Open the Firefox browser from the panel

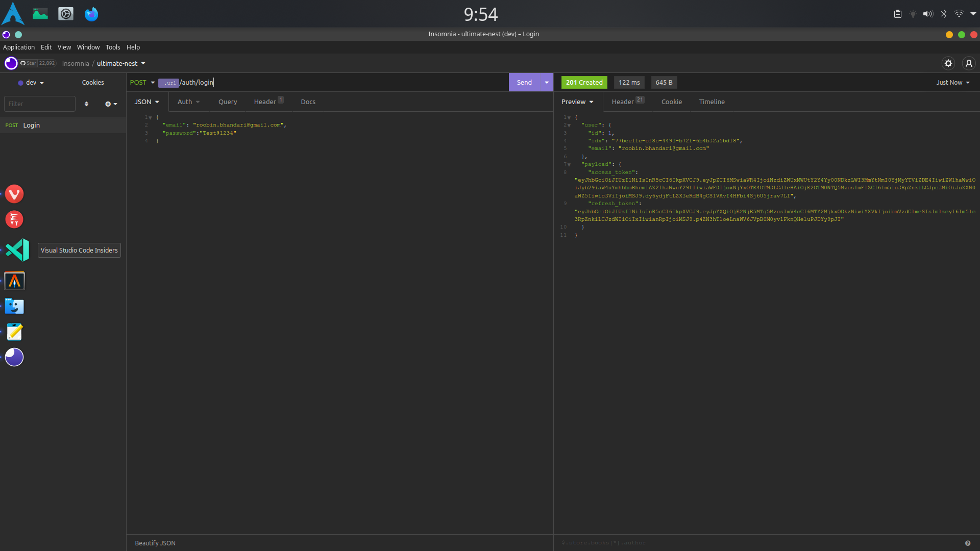[91, 14]
